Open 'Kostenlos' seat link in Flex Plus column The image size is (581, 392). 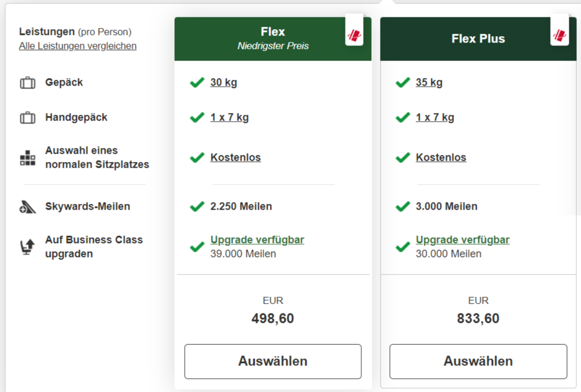pyautogui.click(x=441, y=158)
